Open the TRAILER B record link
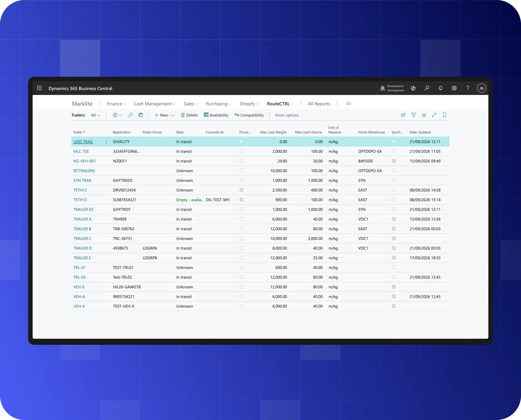 click(82, 229)
